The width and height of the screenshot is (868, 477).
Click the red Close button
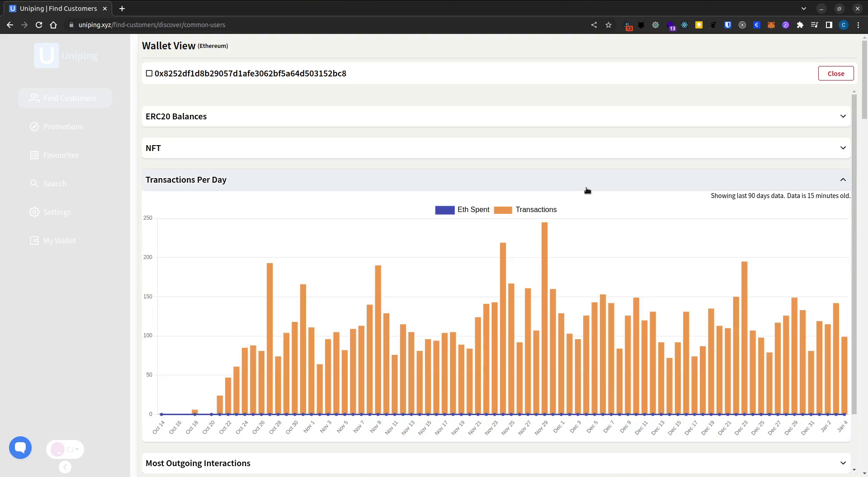coord(836,73)
